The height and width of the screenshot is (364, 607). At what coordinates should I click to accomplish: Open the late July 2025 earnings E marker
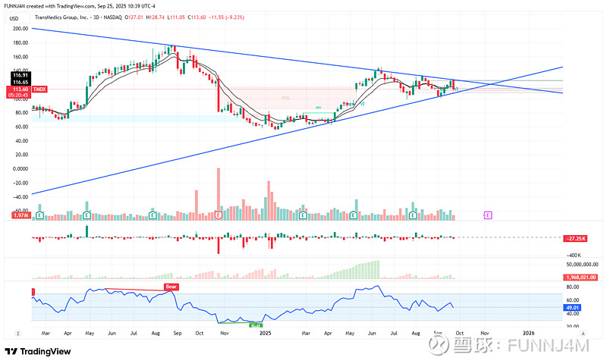[x=413, y=215]
